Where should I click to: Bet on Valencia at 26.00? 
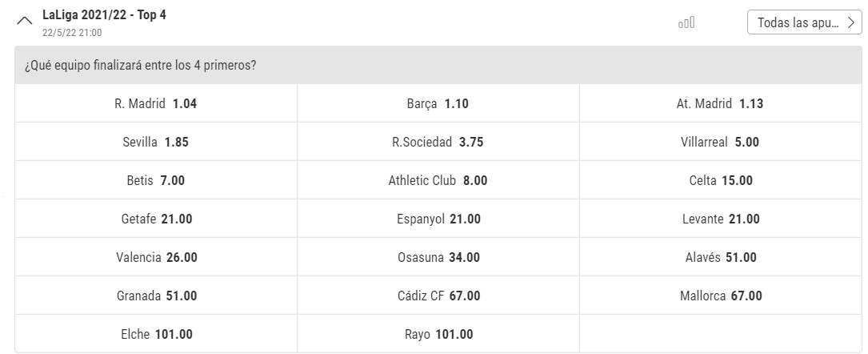(156, 258)
